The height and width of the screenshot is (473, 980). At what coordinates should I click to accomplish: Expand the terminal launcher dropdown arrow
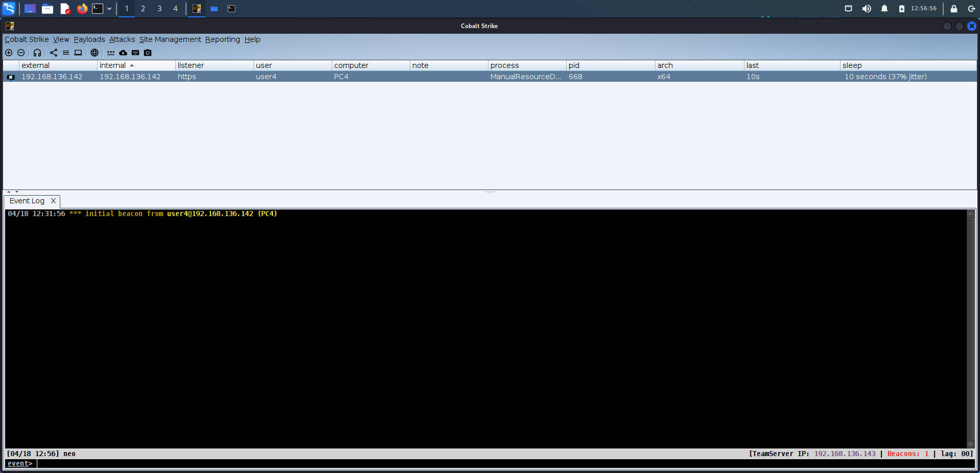(109, 9)
